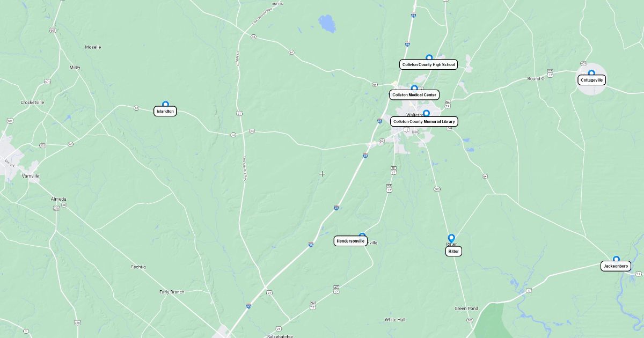Click the Colleton County Memorial Library pin

(x=426, y=113)
